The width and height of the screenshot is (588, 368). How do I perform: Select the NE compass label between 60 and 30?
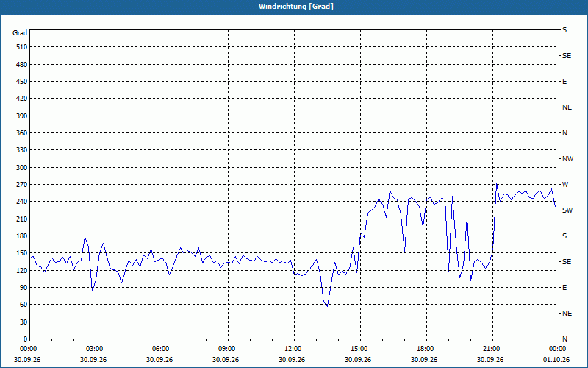567,314
